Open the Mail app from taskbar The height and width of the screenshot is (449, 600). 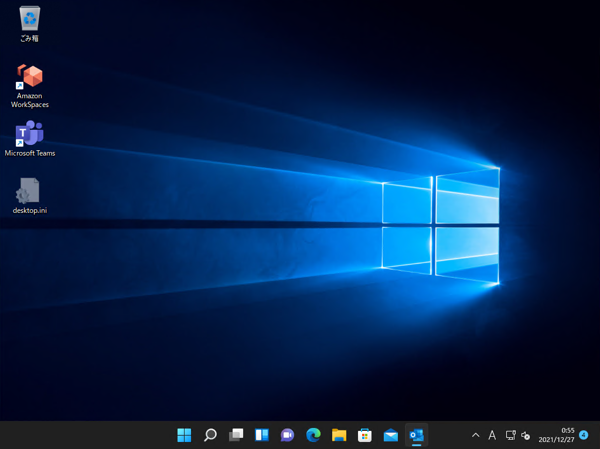click(391, 435)
